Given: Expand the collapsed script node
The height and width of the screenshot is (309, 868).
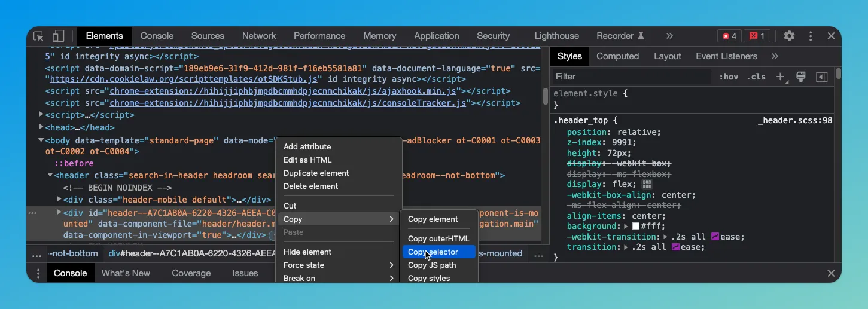Looking at the screenshot, I should point(41,114).
